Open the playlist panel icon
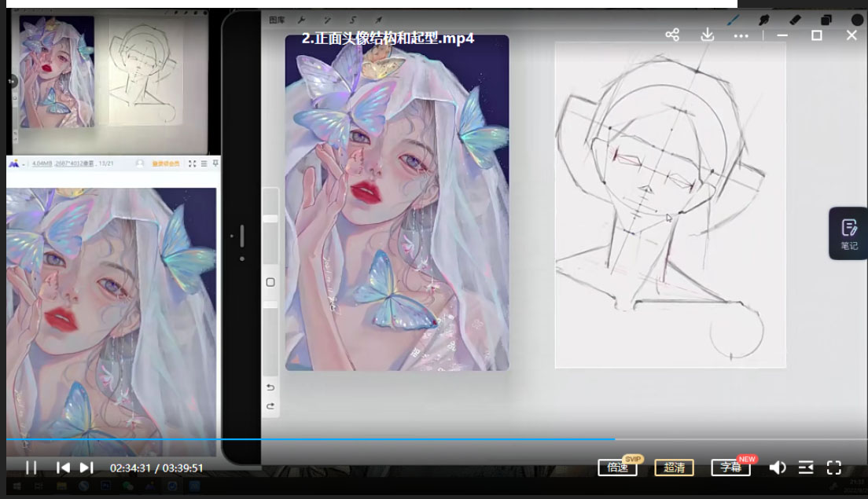This screenshot has height=499, width=868. coord(806,468)
